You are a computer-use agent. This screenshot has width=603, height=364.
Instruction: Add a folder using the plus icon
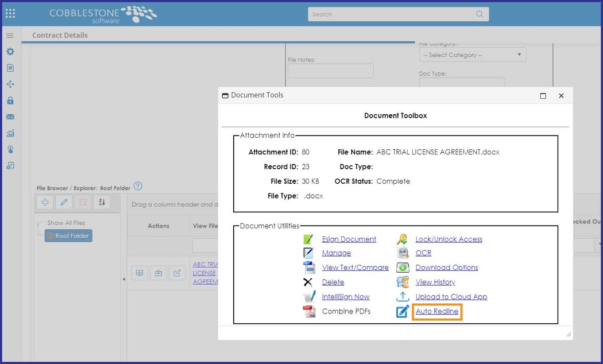[45, 202]
